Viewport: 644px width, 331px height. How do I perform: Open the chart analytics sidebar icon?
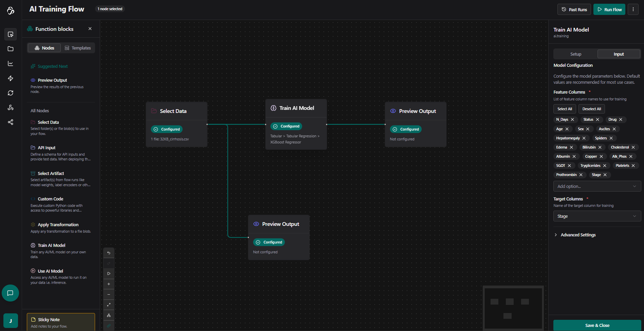click(x=11, y=64)
